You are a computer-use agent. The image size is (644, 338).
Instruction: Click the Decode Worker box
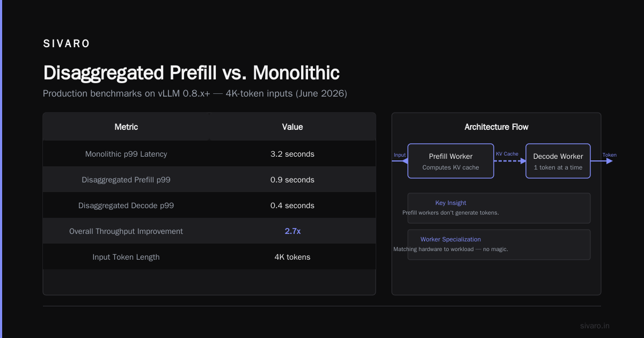[558, 161]
